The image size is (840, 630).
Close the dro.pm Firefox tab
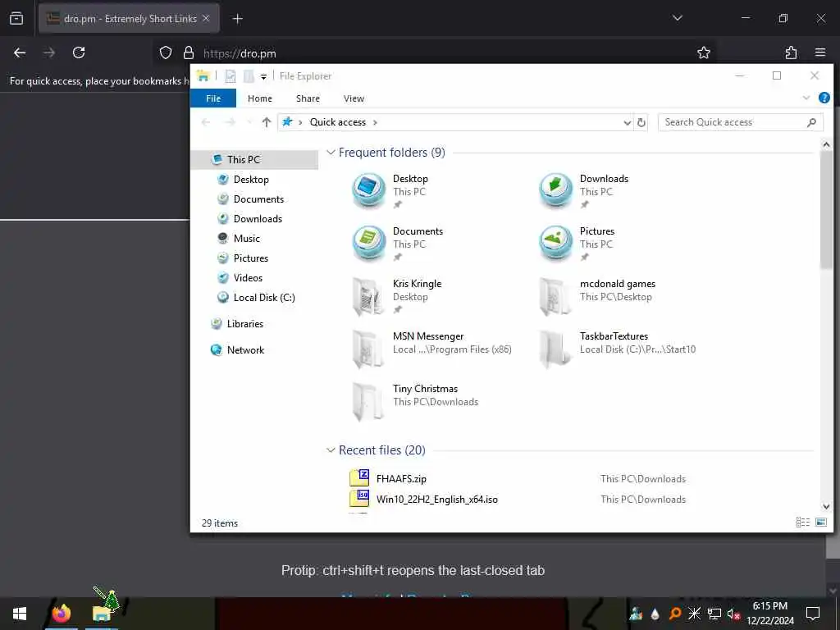point(206,18)
